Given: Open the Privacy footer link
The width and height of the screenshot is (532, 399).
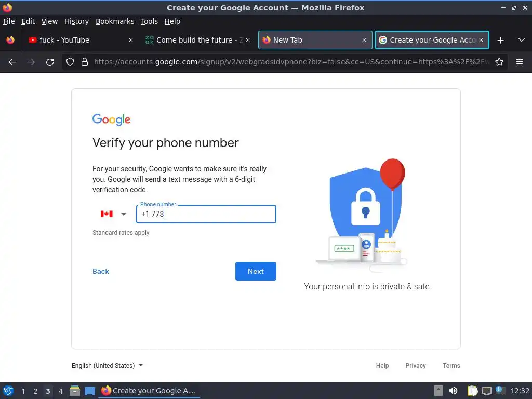Looking at the screenshot, I should click(416, 365).
